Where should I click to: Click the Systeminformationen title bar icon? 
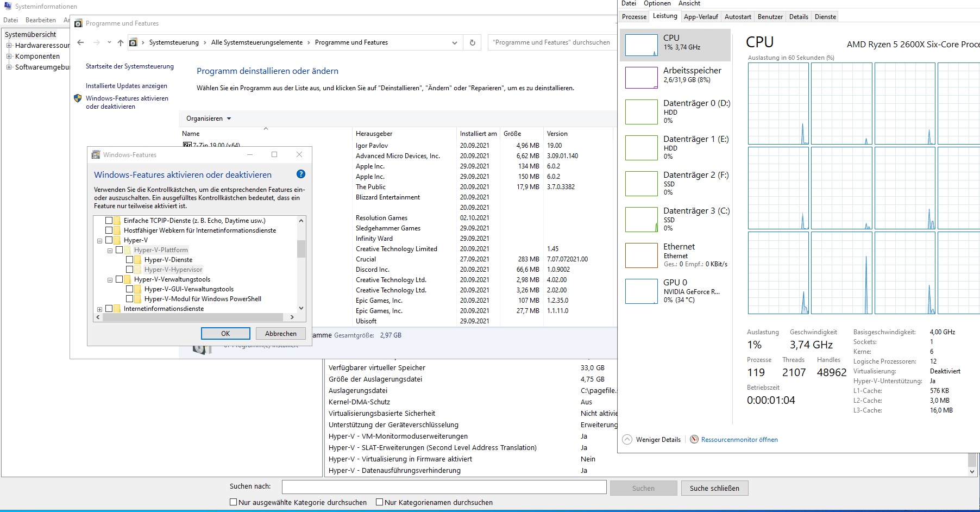click(x=8, y=6)
